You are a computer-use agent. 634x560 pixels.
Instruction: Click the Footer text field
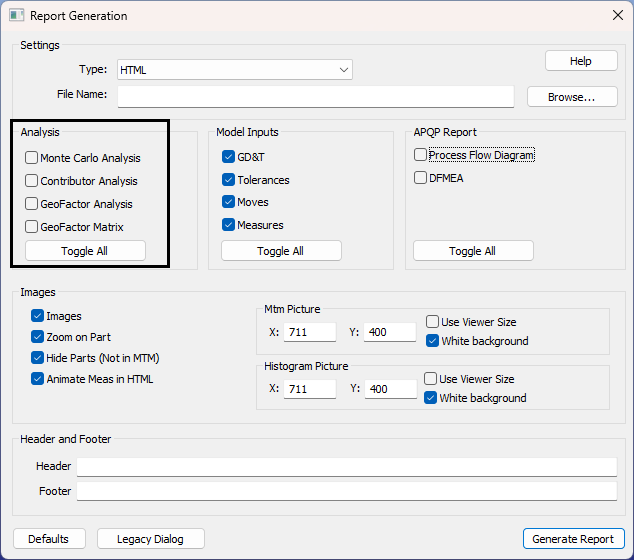coord(347,491)
